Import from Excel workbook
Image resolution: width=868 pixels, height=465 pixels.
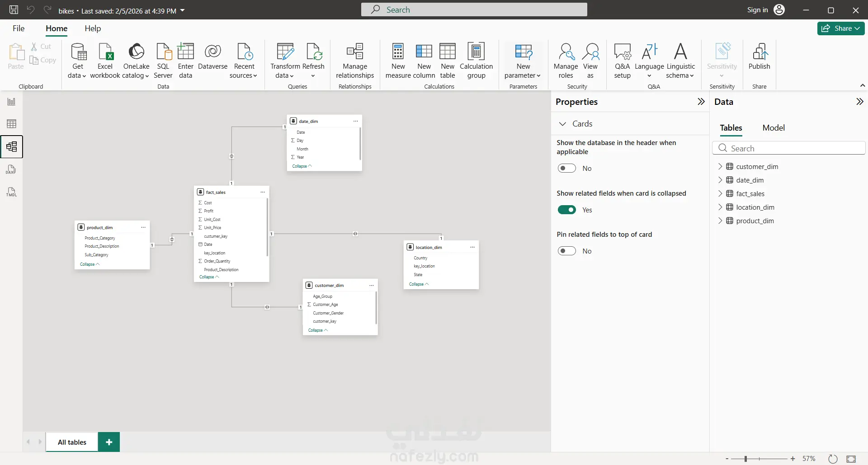[105, 61]
